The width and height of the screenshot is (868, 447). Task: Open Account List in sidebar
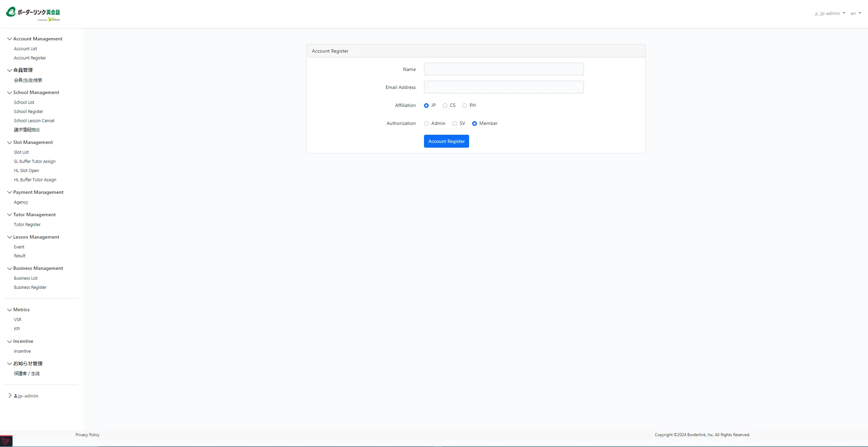click(x=25, y=49)
